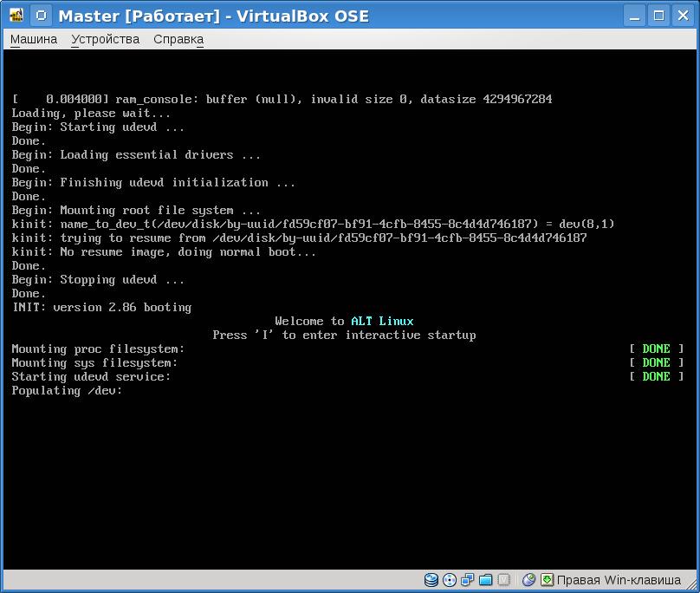The height and width of the screenshot is (593, 700).
Task: Open the Устройства menu
Action: tap(105, 39)
